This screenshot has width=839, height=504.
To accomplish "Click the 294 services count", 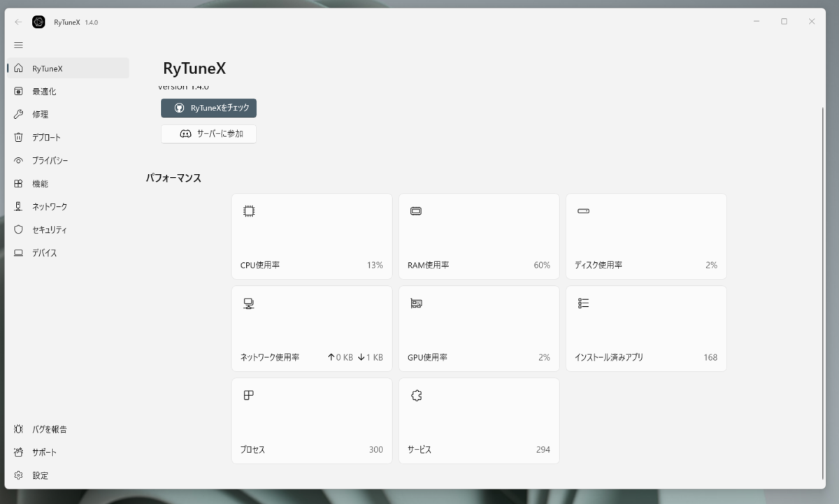I will (x=543, y=449).
